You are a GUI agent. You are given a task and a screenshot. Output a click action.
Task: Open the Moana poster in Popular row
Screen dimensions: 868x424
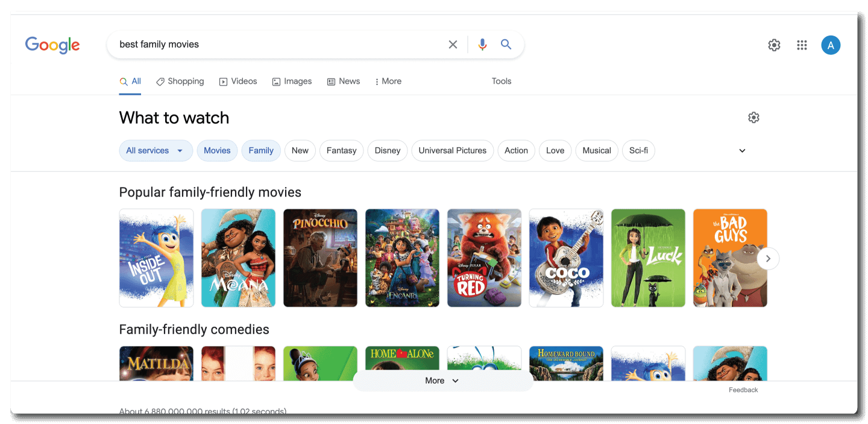(238, 258)
